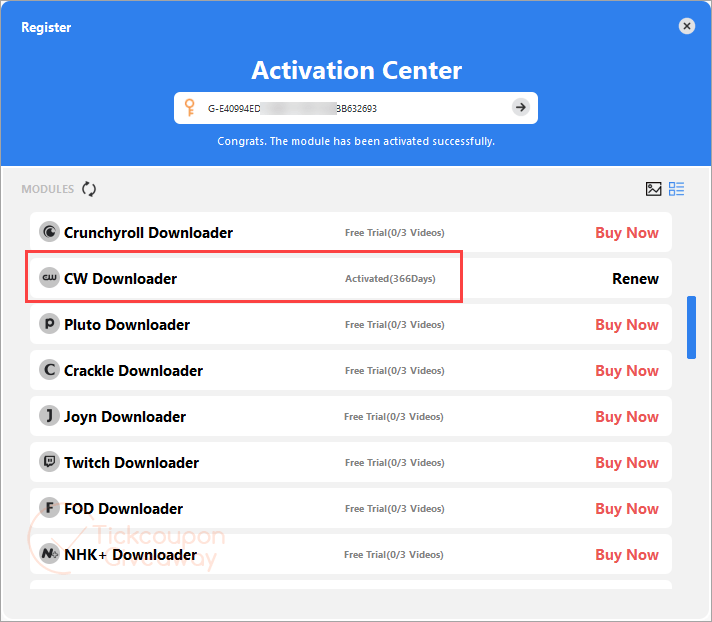
Task: Buy Now for Twitch Downloader
Action: pyautogui.click(x=627, y=463)
